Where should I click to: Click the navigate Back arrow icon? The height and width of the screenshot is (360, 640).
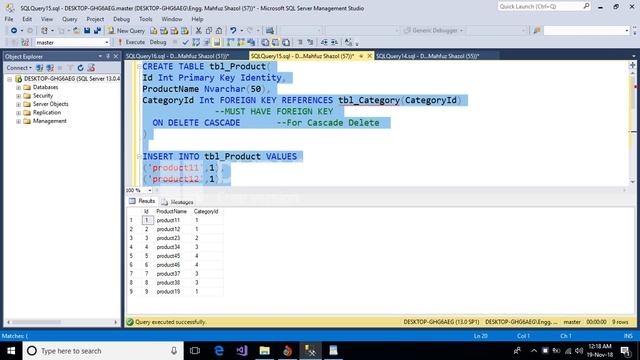(x=13, y=31)
